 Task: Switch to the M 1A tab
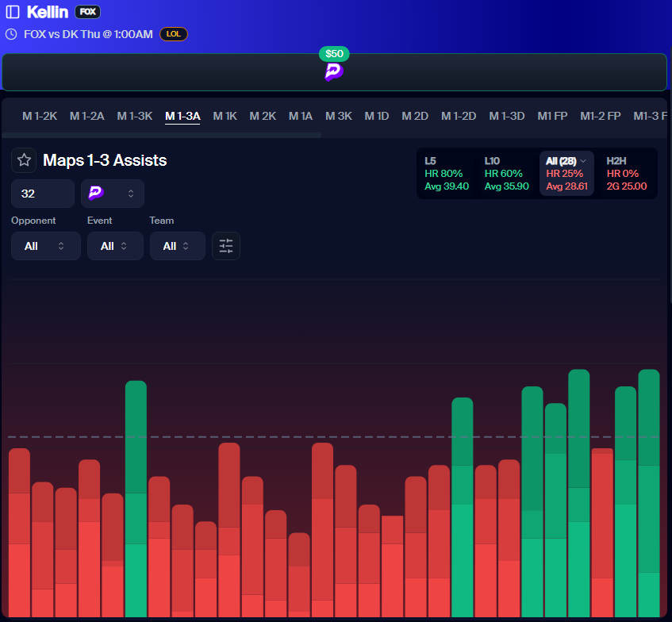[x=301, y=116]
